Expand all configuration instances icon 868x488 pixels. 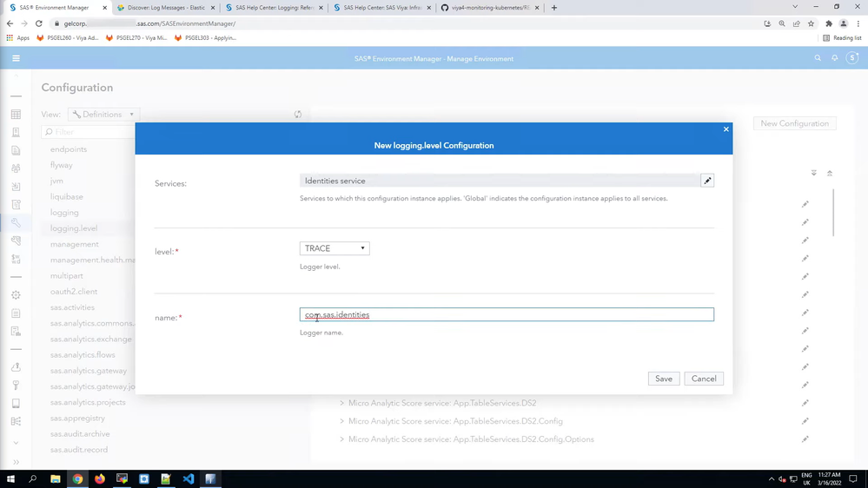[x=814, y=173]
